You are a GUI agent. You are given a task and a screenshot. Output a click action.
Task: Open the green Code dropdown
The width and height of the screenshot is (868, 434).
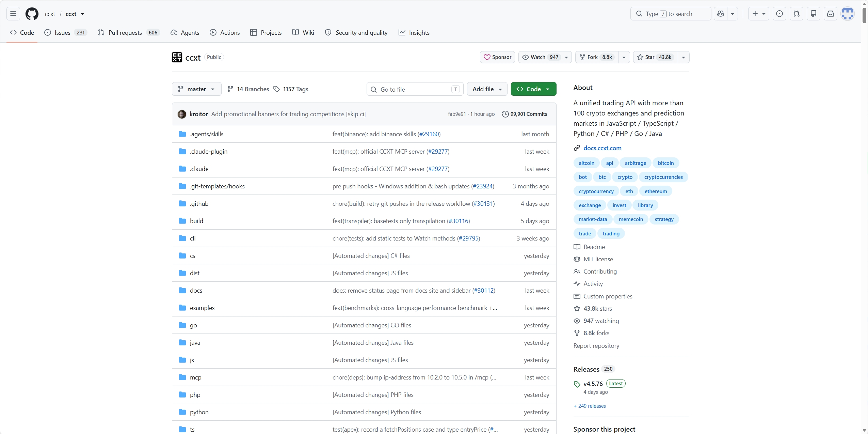(x=533, y=89)
